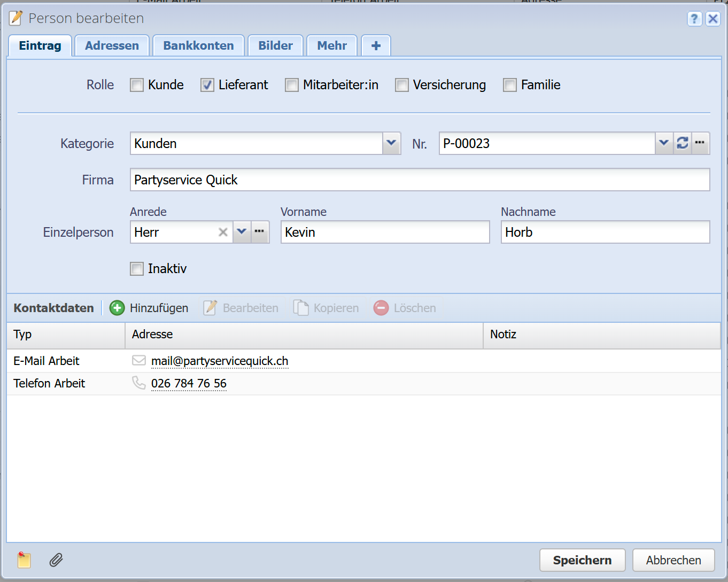This screenshot has height=582, width=728.
Task: Switch to the Adressen tab
Action: click(112, 45)
